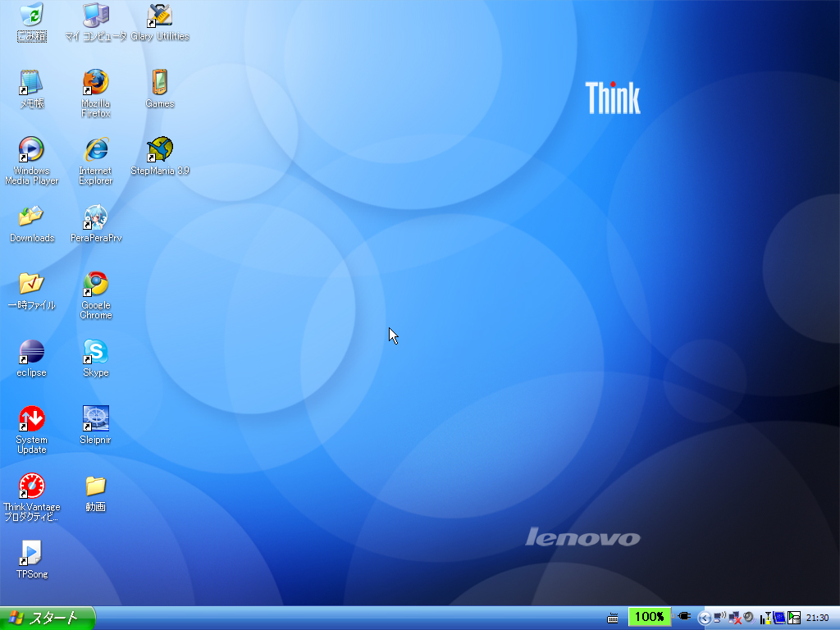840x630 pixels.
Task: Select the Notepad (メモ帳) shortcut
Action: tap(32, 89)
